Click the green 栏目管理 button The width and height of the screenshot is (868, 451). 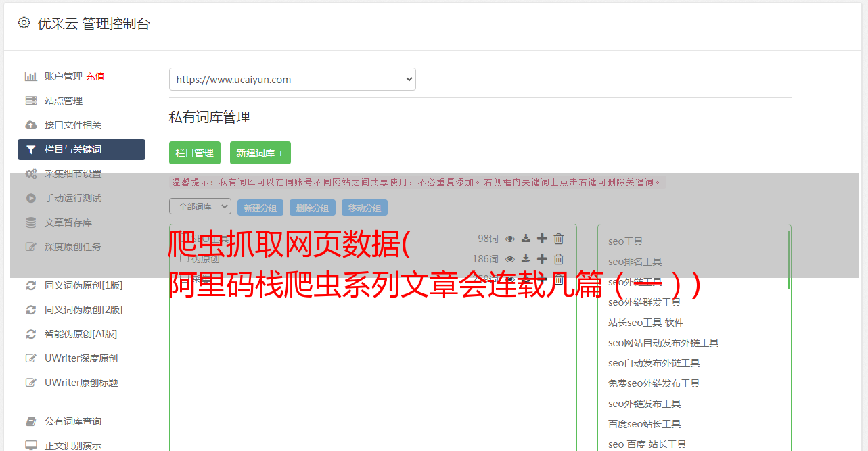pyautogui.click(x=195, y=153)
